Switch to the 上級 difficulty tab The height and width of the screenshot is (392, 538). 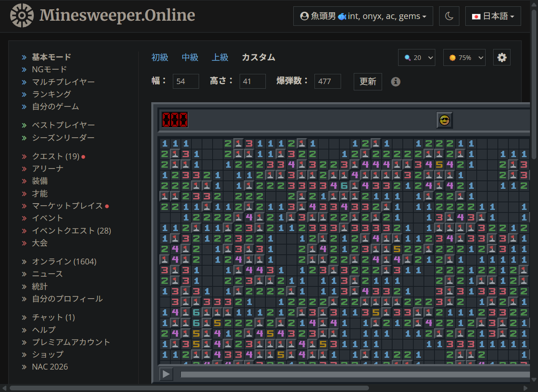click(220, 57)
